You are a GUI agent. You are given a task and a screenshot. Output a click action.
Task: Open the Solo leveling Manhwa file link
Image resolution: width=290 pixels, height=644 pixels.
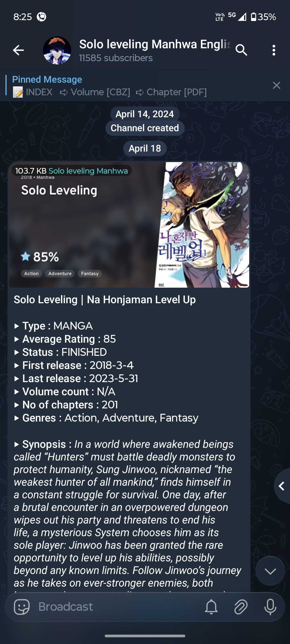point(89,171)
